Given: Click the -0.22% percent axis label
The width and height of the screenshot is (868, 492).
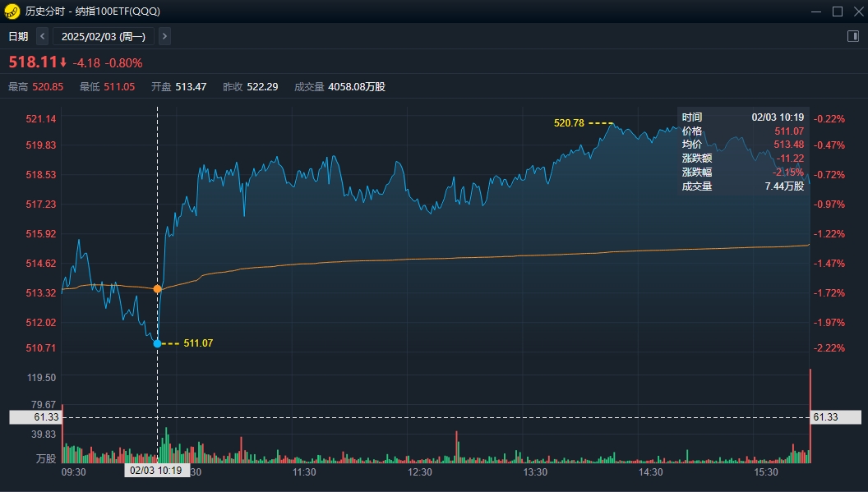Looking at the screenshot, I should 829,119.
